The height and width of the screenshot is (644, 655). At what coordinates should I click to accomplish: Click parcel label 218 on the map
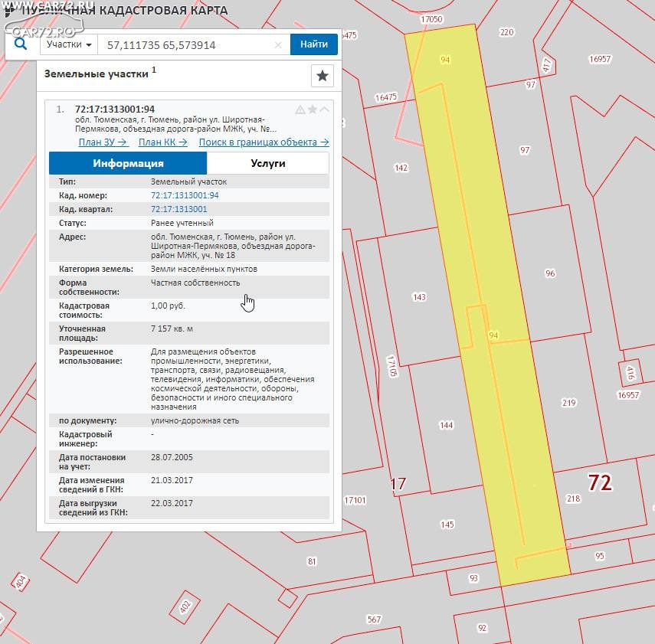pos(573,499)
